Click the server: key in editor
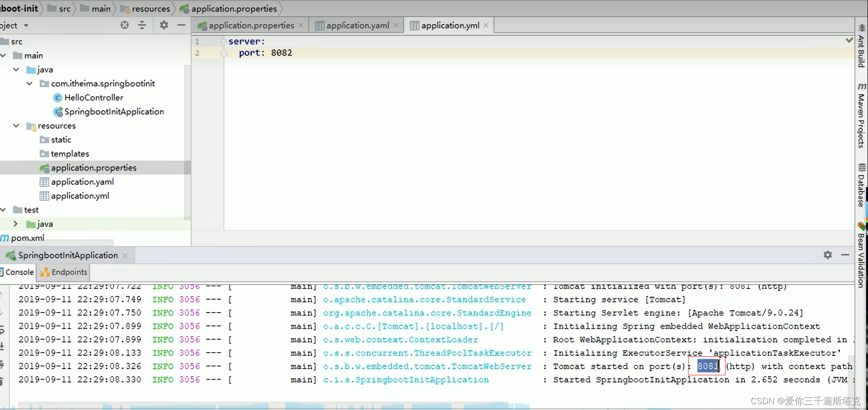The width and height of the screenshot is (868, 410). 246,41
